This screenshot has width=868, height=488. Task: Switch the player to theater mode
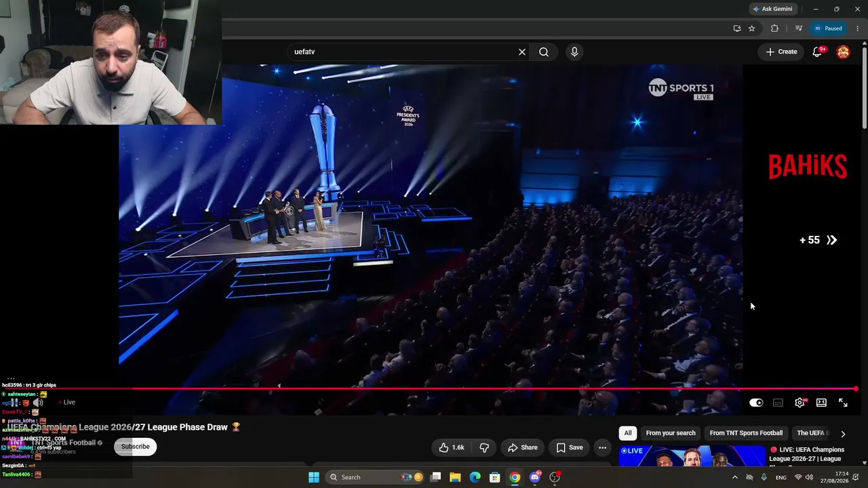pos(821,403)
